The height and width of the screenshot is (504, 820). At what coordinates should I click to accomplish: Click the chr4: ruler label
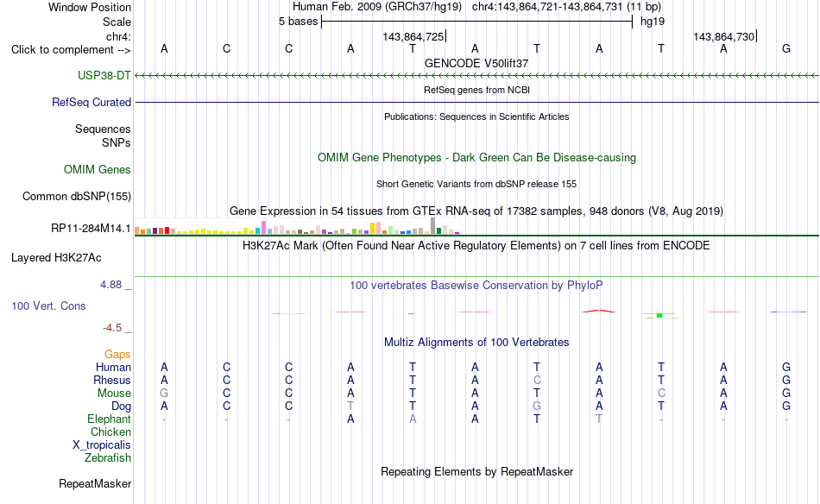(118, 36)
